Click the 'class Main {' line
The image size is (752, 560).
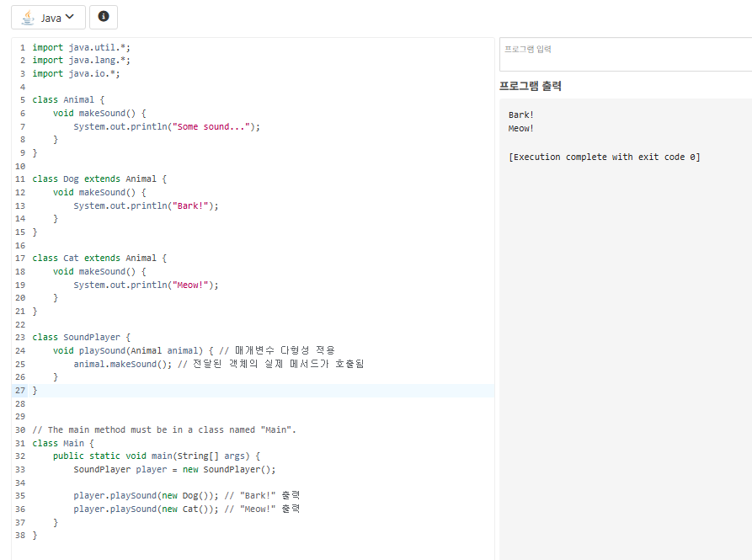point(63,443)
